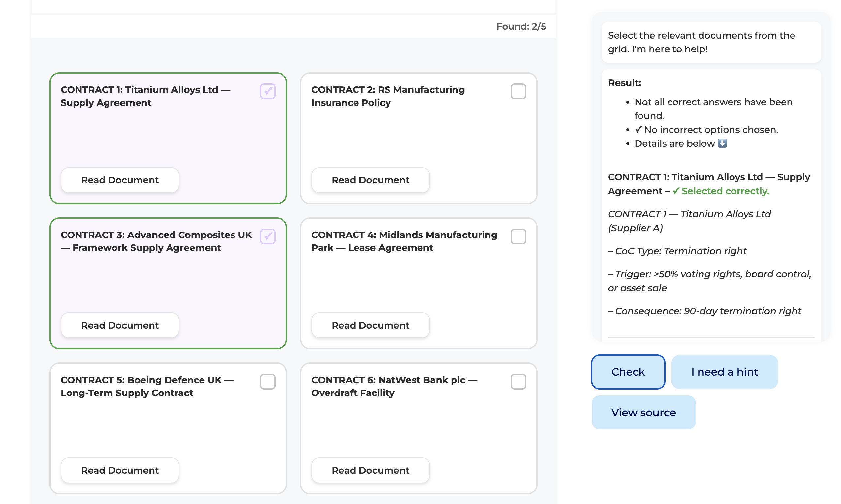Select the Contract 2 RS Manufacturing Insurance Policy title
This screenshot has width=841, height=504.
(x=388, y=96)
